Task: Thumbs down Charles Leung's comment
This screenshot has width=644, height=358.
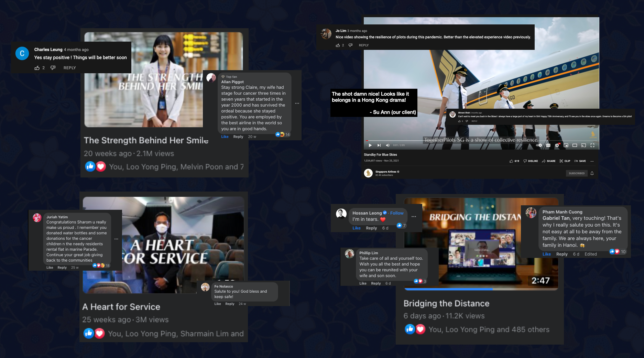Action: click(x=53, y=68)
